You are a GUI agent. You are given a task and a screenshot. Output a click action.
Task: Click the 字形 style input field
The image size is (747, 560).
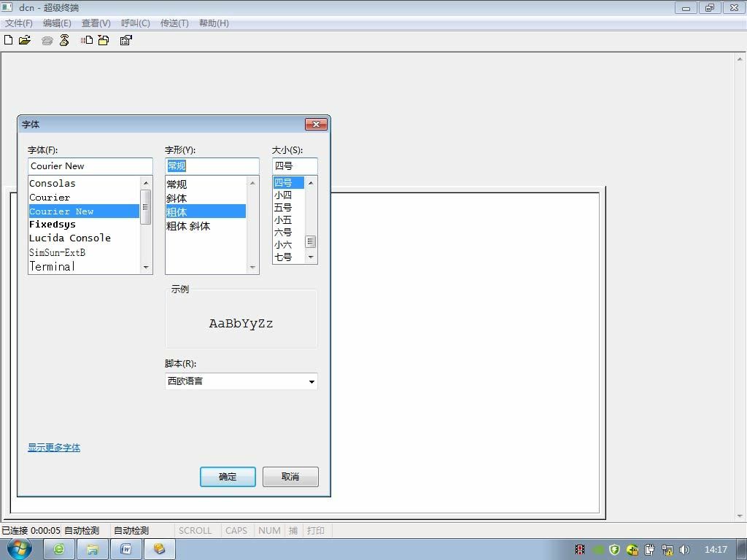pos(212,166)
